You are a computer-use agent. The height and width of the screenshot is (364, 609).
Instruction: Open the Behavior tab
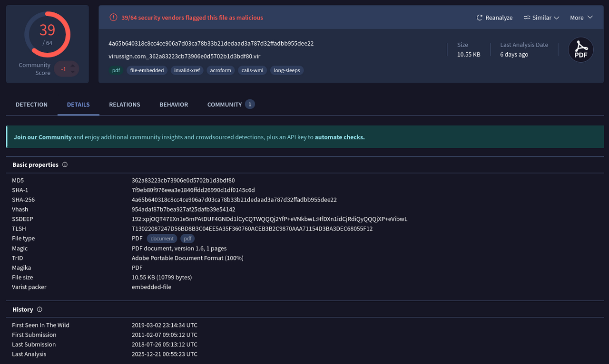click(x=173, y=104)
